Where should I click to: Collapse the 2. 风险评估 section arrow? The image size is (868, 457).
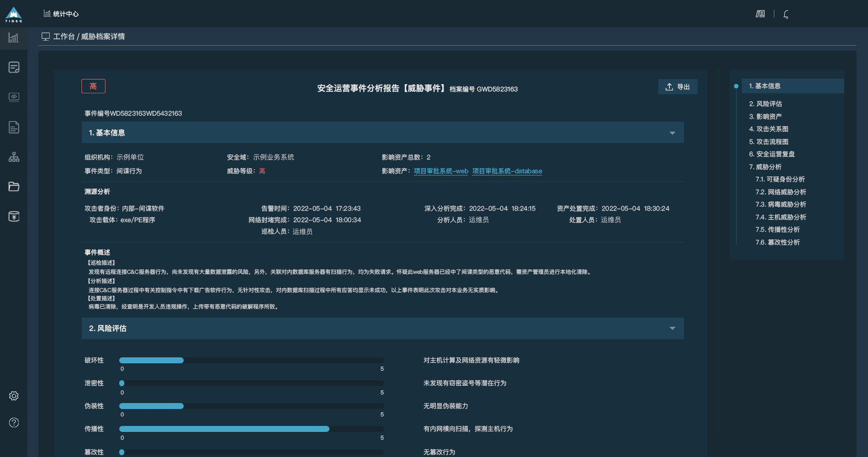[x=672, y=328]
